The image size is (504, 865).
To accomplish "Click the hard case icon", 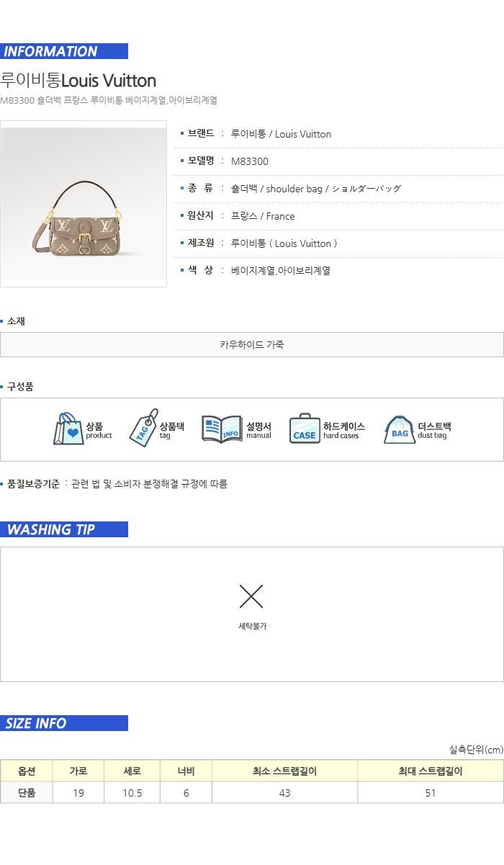I will 305,429.
